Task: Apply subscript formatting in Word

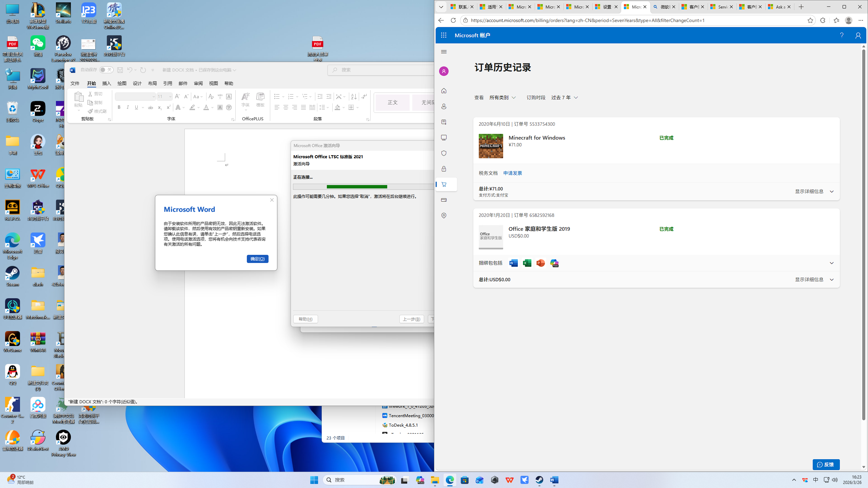Action: click(x=159, y=107)
